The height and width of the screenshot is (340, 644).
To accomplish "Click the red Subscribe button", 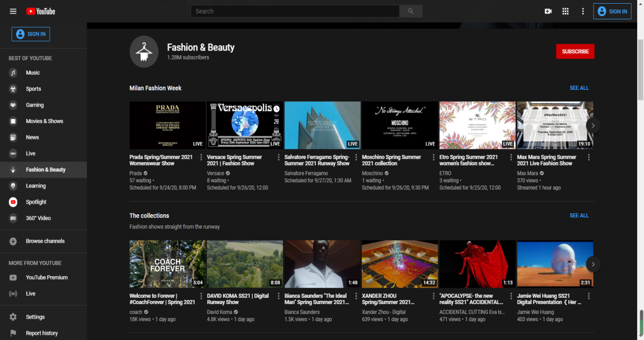I will click(575, 52).
